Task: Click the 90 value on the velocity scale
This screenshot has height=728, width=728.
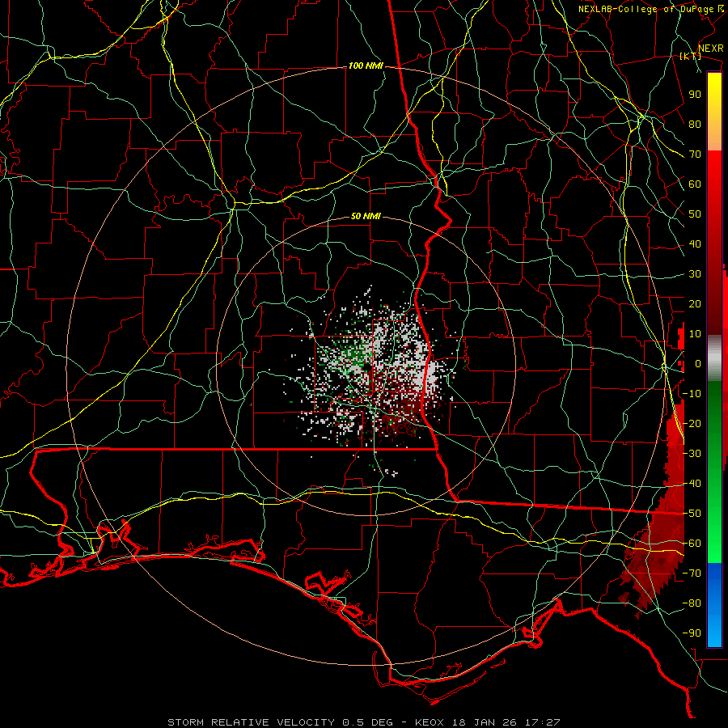Action: tap(695, 95)
